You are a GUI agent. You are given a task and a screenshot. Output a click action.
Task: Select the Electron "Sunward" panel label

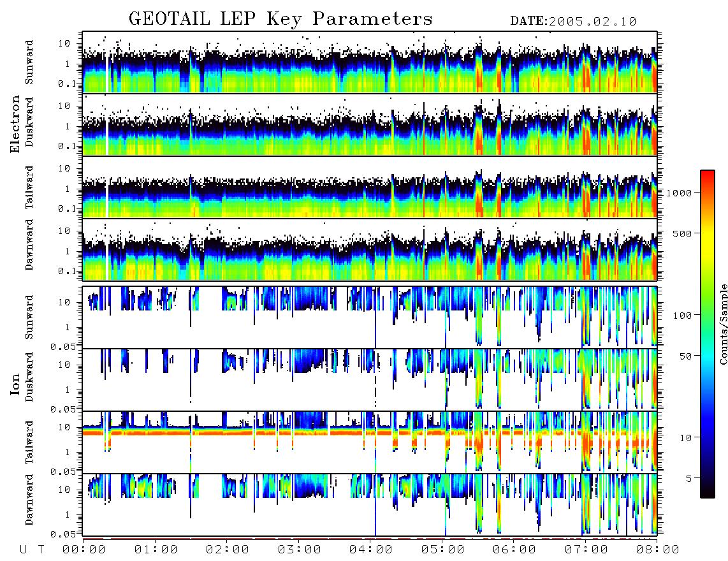29,62
